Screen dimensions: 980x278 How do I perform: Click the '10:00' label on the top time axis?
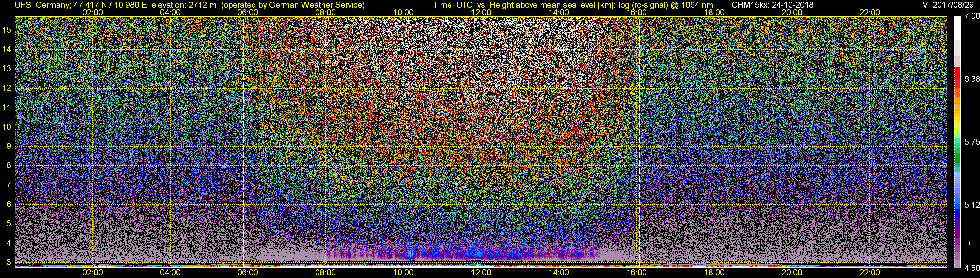(403, 12)
